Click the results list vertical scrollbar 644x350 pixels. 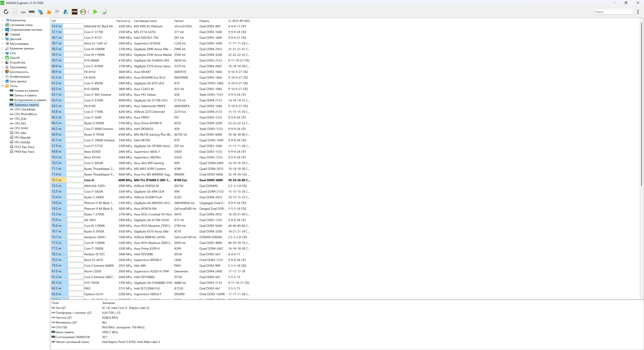pyautogui.click(x=641, y=105)
